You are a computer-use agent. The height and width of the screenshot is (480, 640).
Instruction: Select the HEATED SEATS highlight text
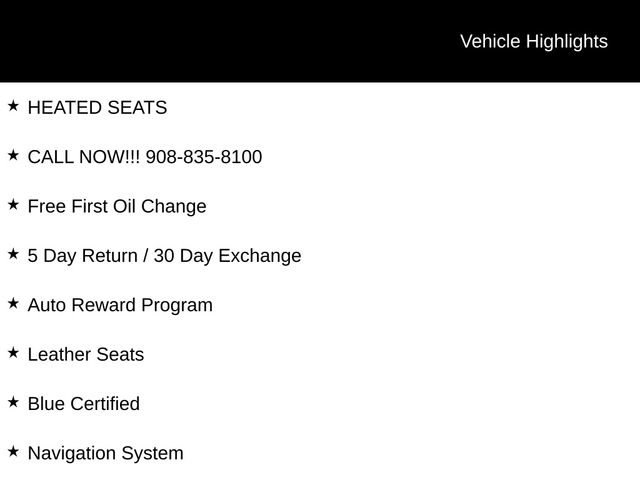pos(97,107)
